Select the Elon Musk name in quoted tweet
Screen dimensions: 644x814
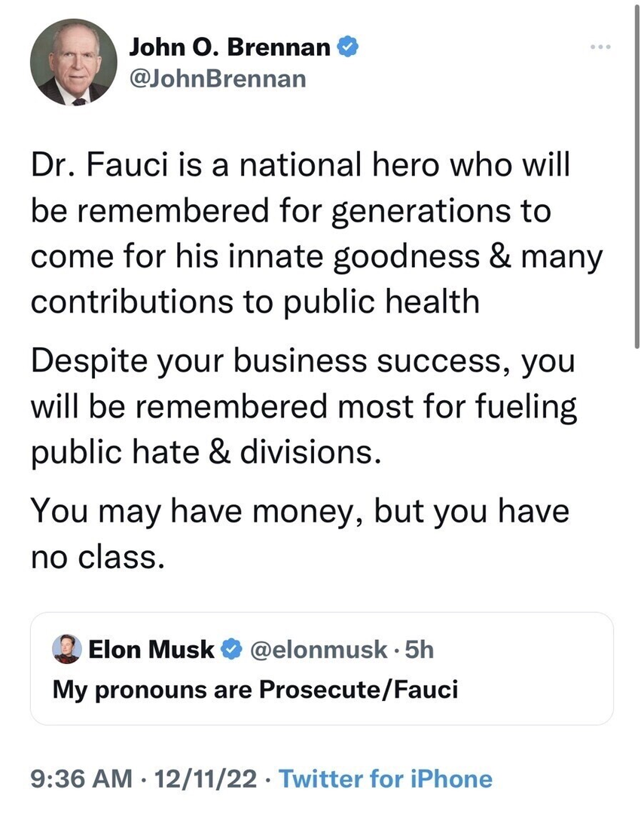pos(151,649)
